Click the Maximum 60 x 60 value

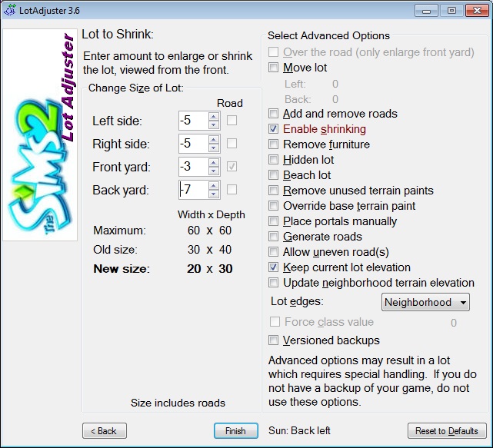tap(209, 231)
